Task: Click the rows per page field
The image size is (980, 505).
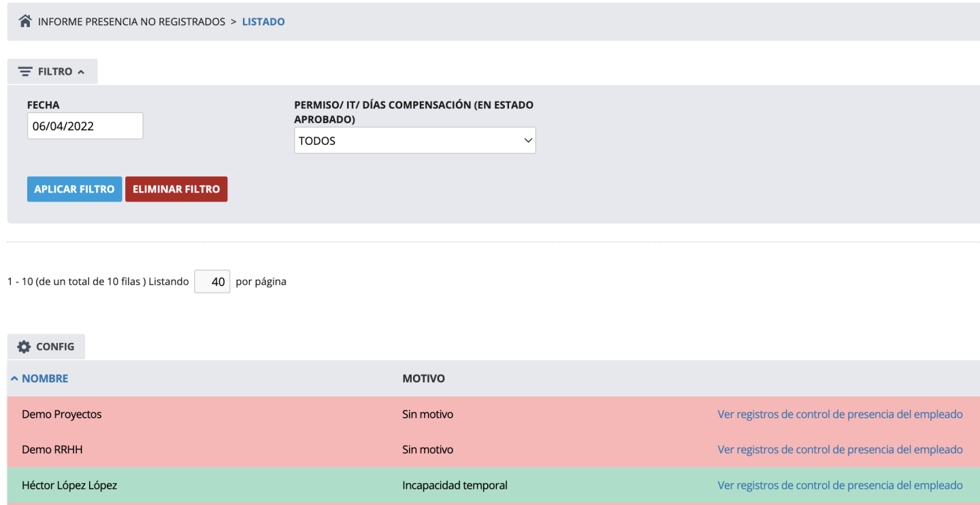Action: (x=212, y=282)
